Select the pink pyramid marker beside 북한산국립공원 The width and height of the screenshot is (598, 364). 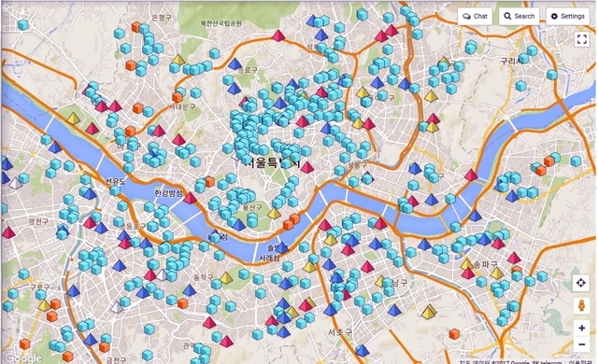278,35
